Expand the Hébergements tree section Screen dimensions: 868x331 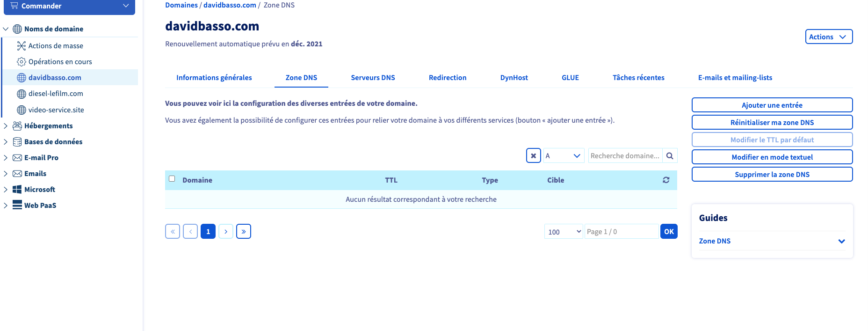[x=6, y=126]
